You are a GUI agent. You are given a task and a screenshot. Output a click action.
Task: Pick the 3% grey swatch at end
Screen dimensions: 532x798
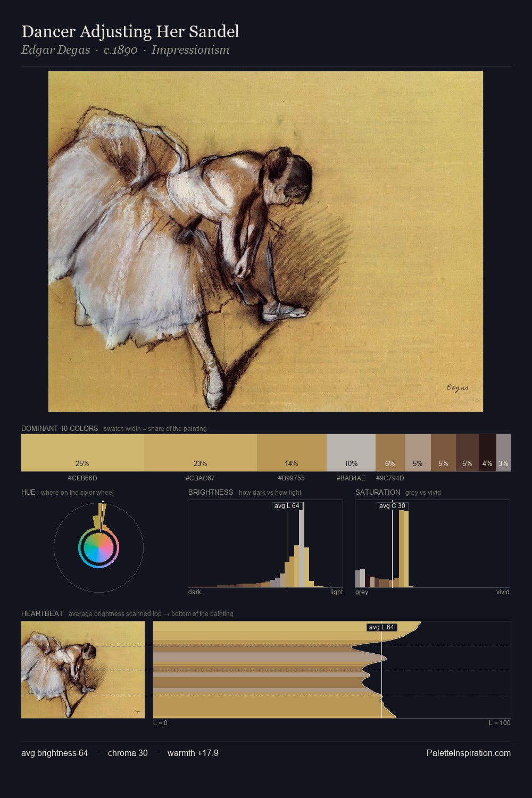coord(503,453)
